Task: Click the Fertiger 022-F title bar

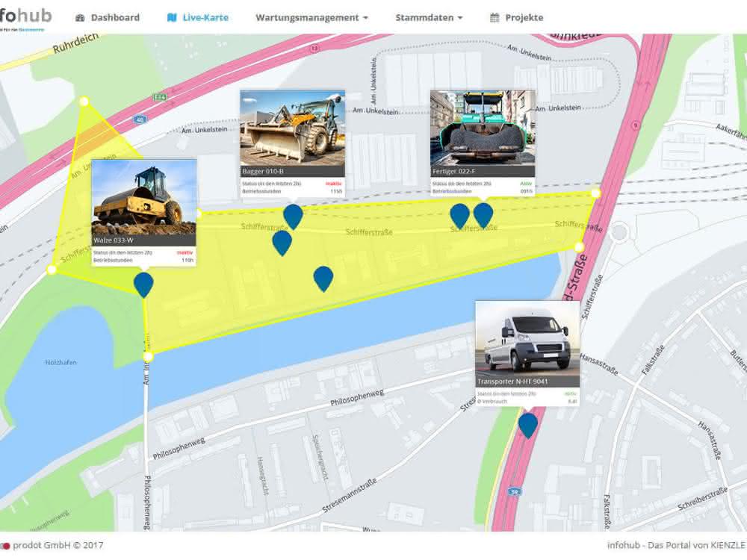Action: click(483, 172)
